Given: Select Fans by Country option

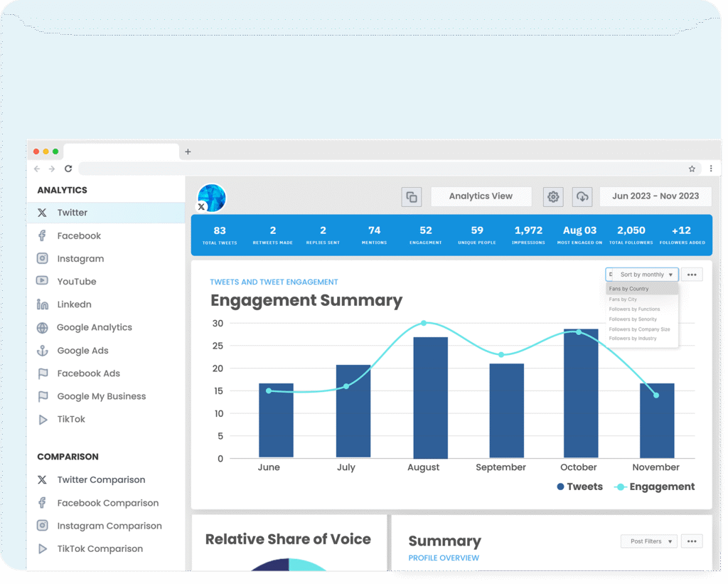Looking at the screenshot, I should click(x=629, y=289).
